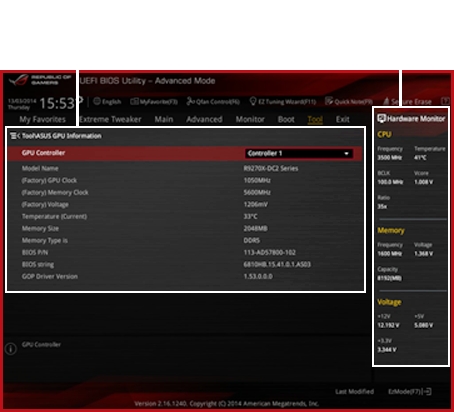Click the 33°C GPU temperature value
The height and width of the screenshot is (412, 454).
[x=250, y=216]
